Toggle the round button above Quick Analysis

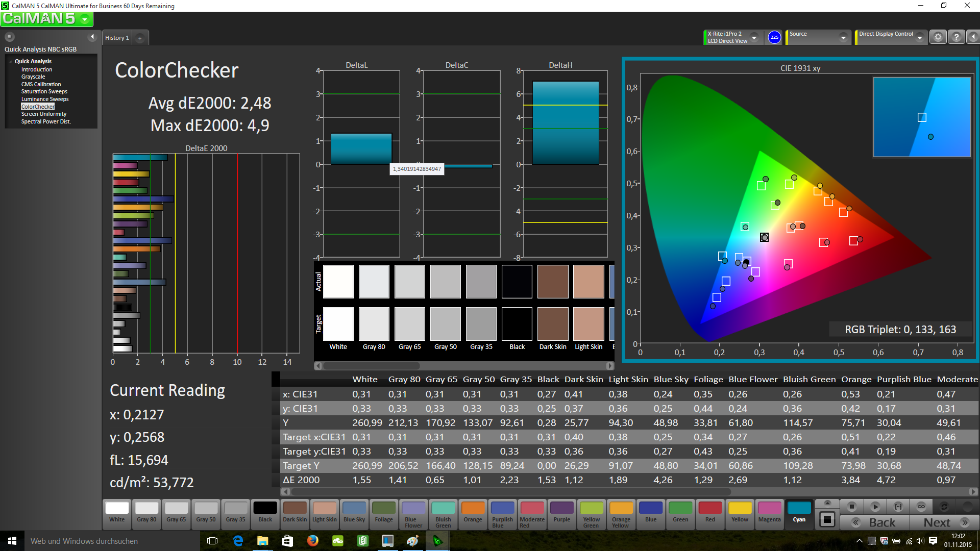pos(10,37)
